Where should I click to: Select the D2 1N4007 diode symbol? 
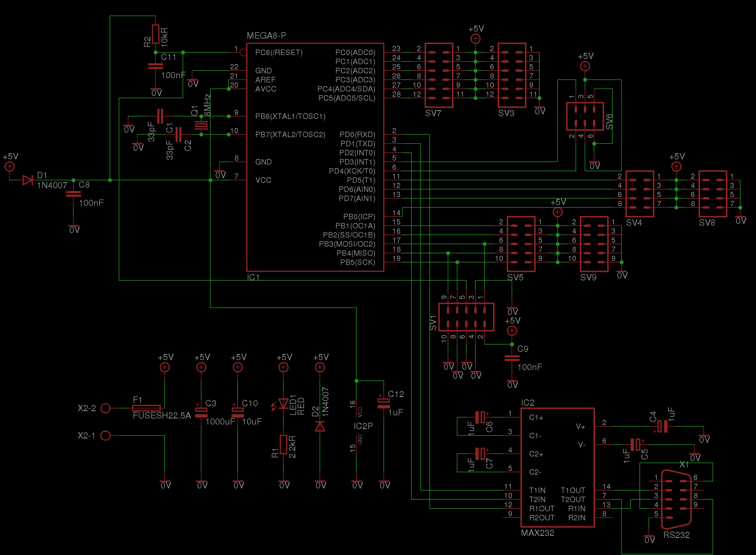(x=320, y=426)
